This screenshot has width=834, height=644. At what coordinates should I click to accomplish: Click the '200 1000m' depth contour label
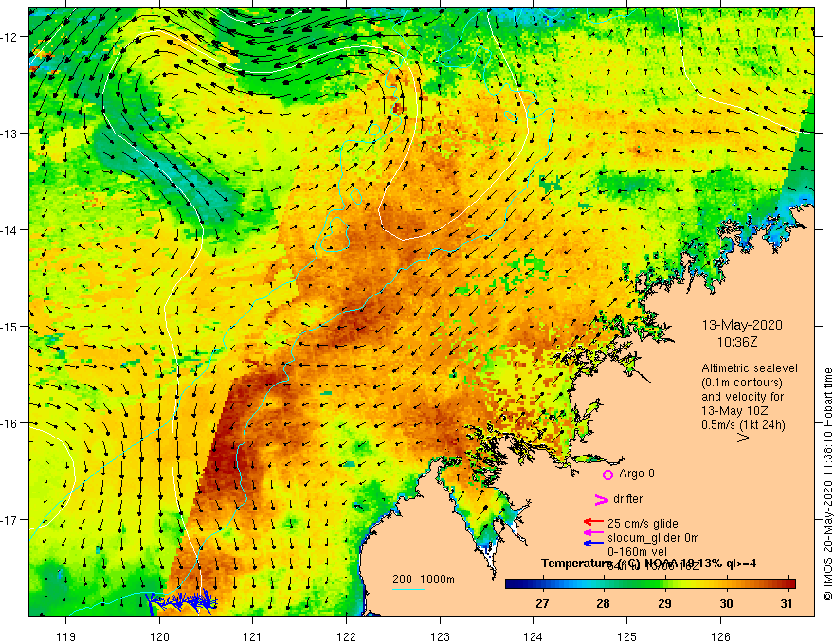pos(424,580)
